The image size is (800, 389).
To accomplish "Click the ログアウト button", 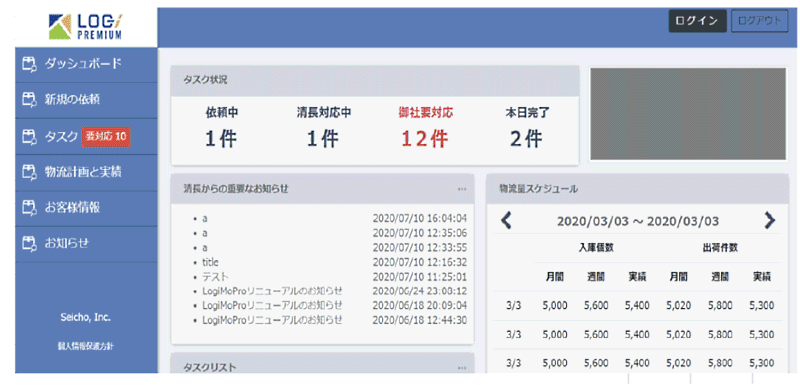I will pos(759,21).
